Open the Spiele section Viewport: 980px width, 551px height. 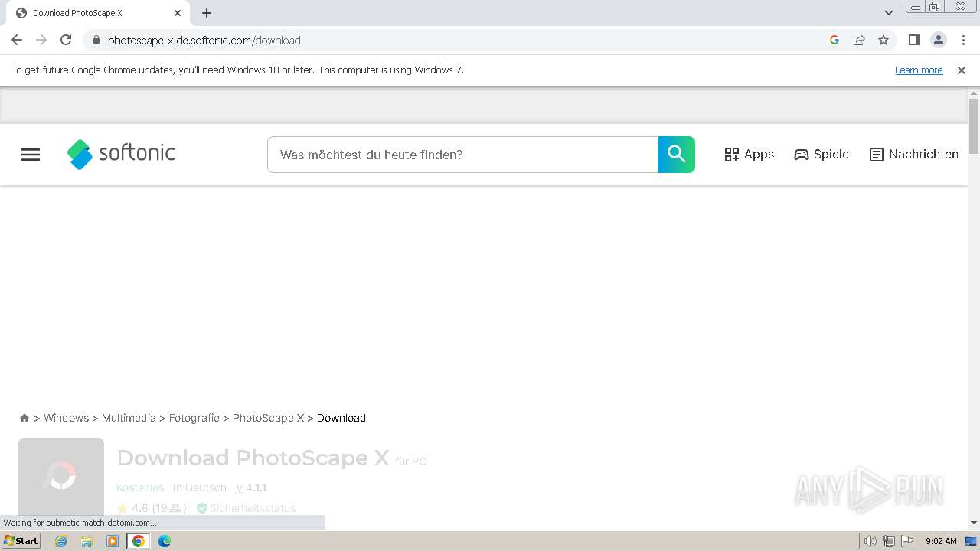click(822, 155)
